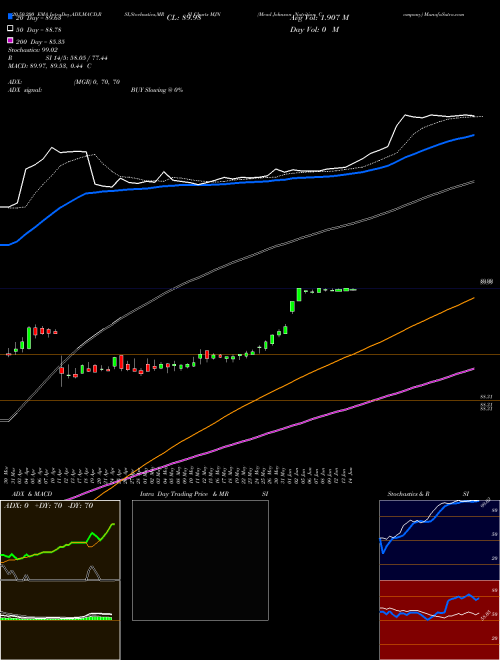
Task: Click the '(MGR) 0, 70, 70' ADX values
Action: click(96, 82)
